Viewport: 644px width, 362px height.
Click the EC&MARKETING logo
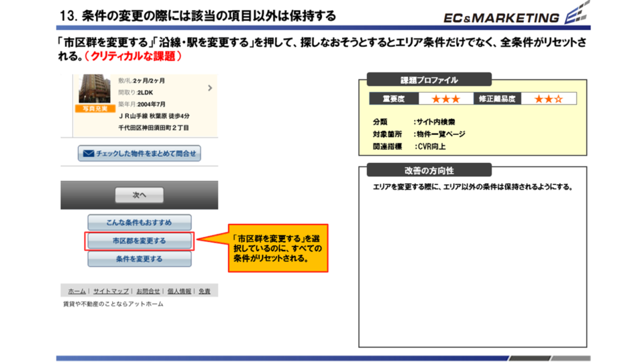517,14
